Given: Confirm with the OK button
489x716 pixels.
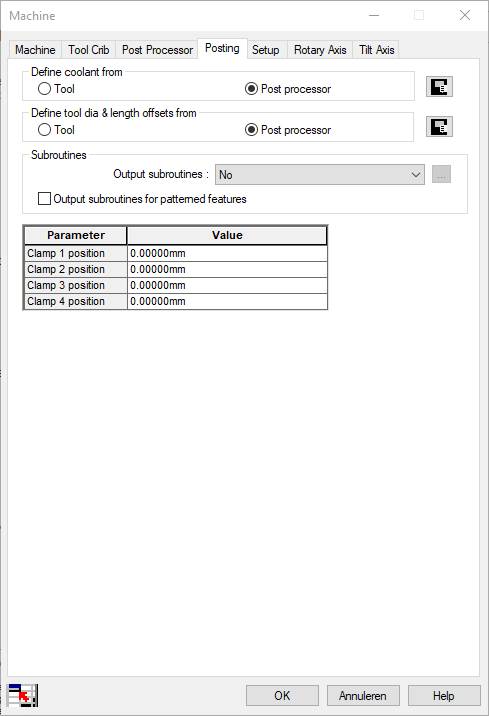Looking at the screenshot, I should [x=282, y=695].
